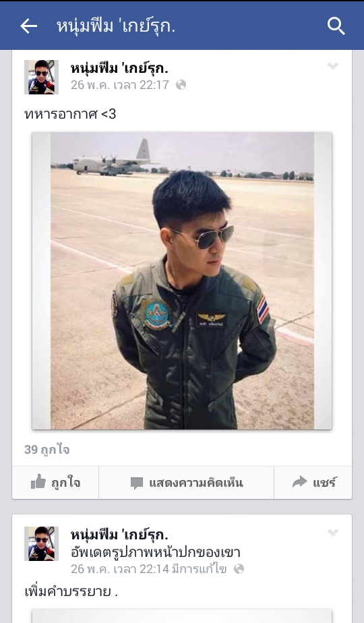The height and width of the screenshot is (623, 364).
Task: Click the share arrow icon
Action: pyautogui.click(x=299, y=482)
